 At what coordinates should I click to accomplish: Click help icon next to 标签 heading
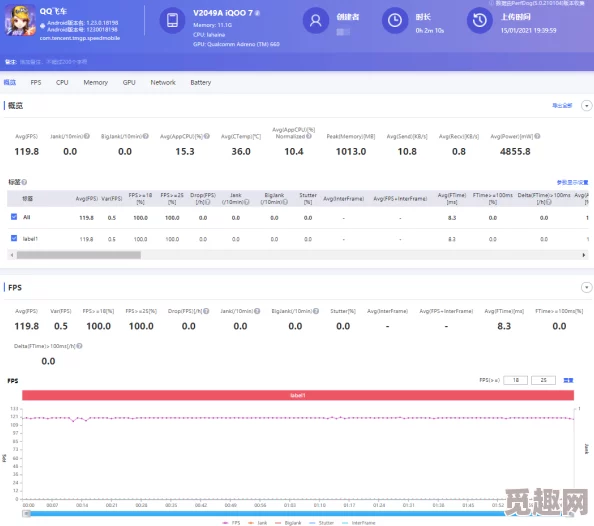pos(24,182)
